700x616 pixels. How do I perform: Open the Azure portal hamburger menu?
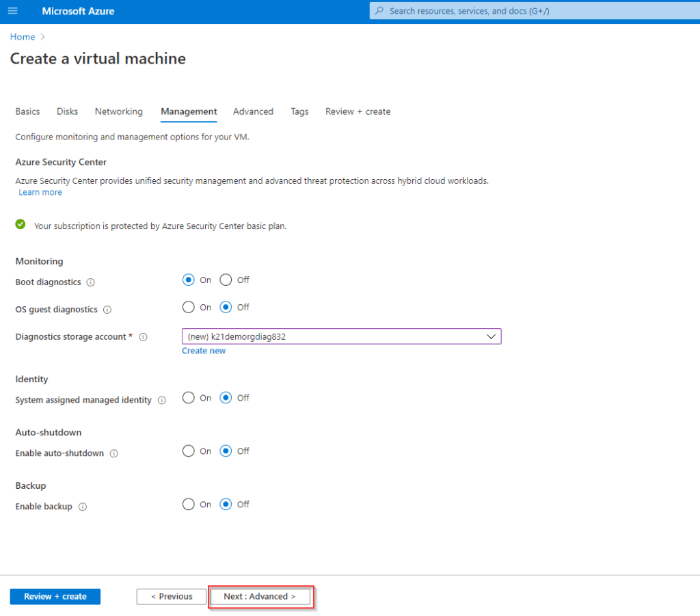[x=12, y=10]
